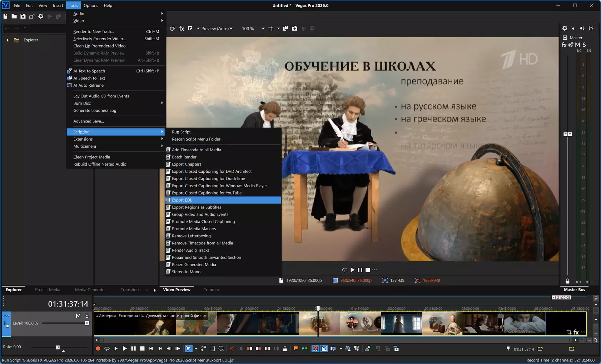Solo the video track with S
The image size is (601, 364).
click(x=87, y=316)
